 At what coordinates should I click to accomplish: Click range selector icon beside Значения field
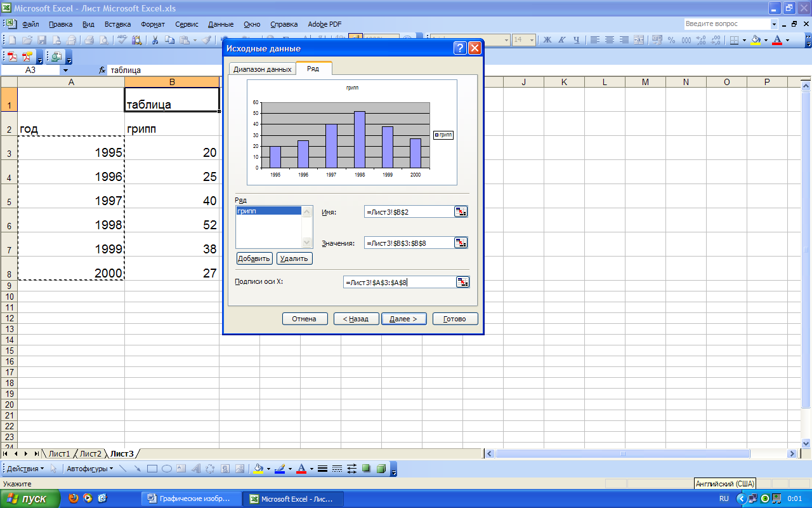tap(461, 243)
